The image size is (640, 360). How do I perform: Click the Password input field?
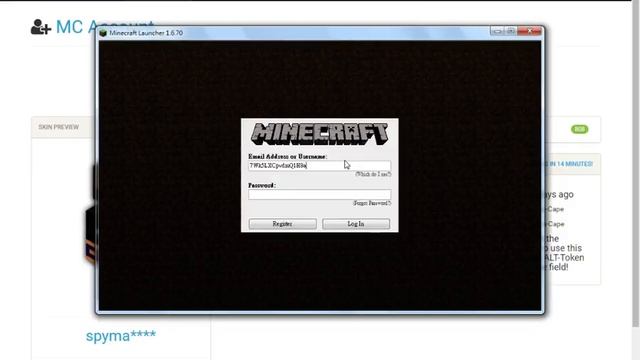click(320, 194)
